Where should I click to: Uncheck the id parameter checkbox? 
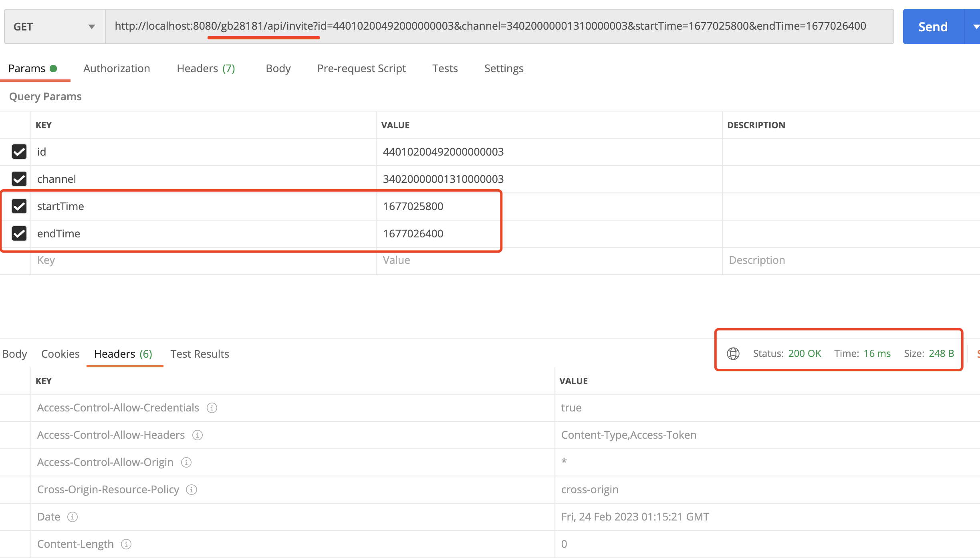(x=19, y=152)
